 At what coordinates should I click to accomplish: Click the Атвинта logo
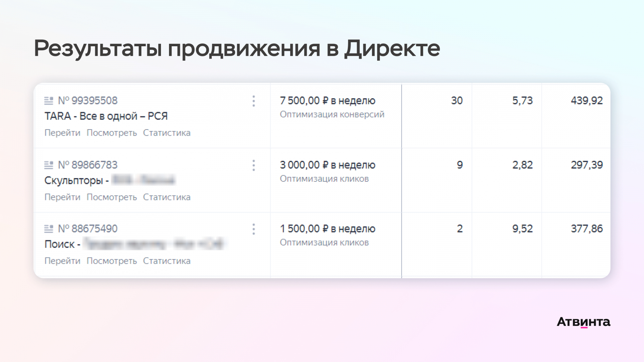[x=583, y=322]
